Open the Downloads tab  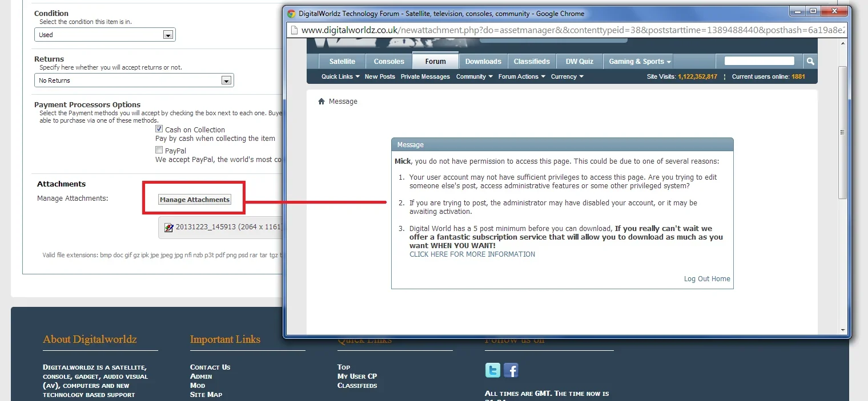pos(483,62)
